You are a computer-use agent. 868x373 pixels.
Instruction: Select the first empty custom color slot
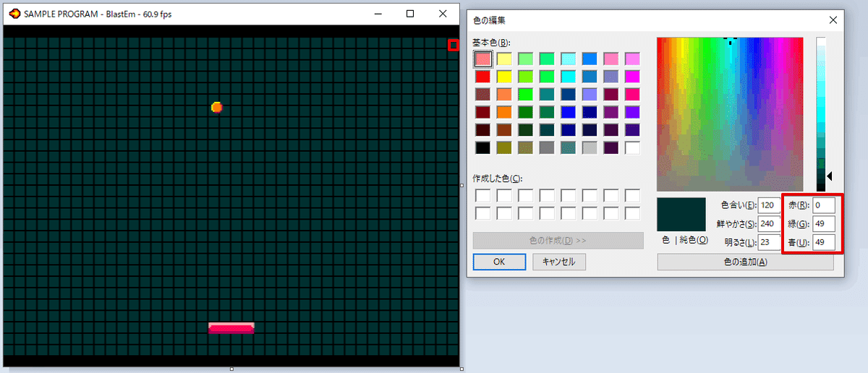483,195
